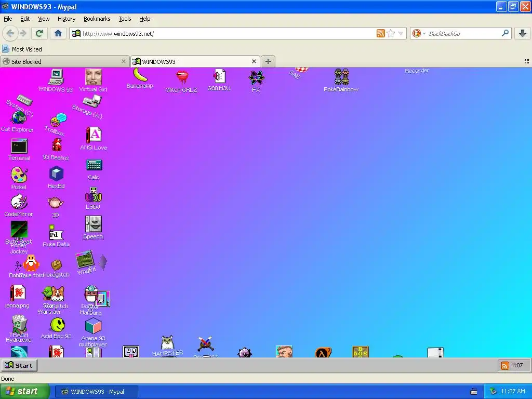Click the 11:07 AM system clock

point(513,392)
